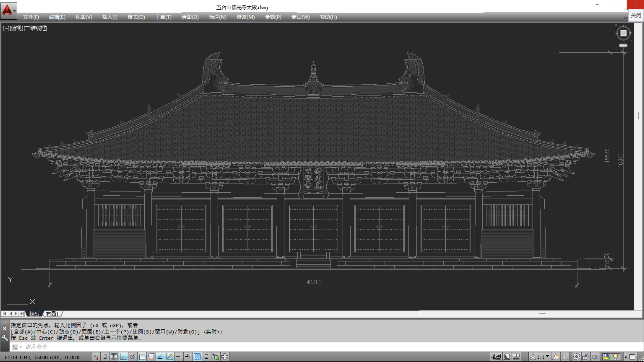Toggle Grid Display in status bar

(114, 356)
